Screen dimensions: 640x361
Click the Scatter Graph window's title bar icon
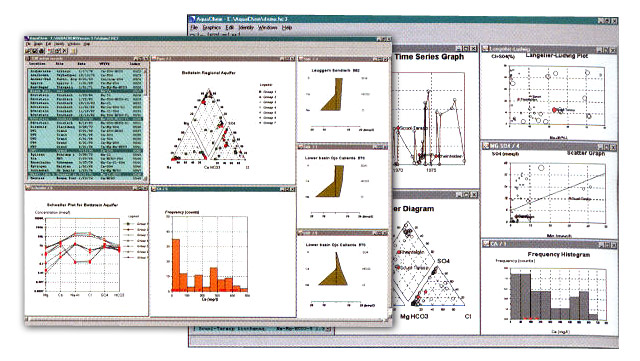[486, 146]
